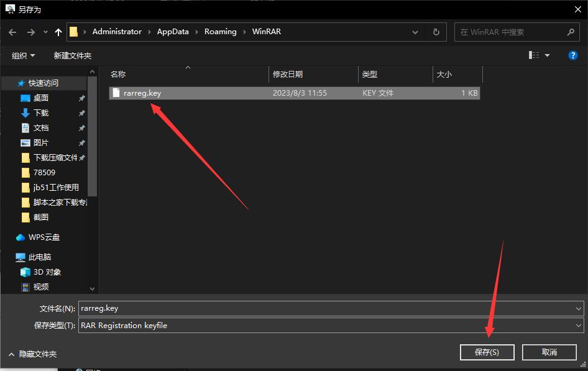Collapse folders with 隐藏文件夹

pyautogui.click(x=32, y=354)
